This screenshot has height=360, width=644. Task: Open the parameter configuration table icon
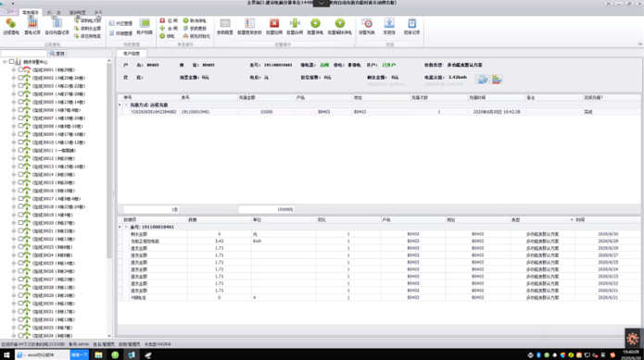pyautogui.click(x=224, y=23)
